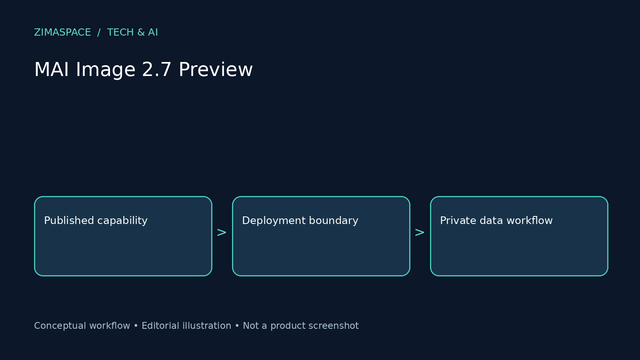
Task: Click the Editorial illustration footer text
Action: tap(186, 326)
